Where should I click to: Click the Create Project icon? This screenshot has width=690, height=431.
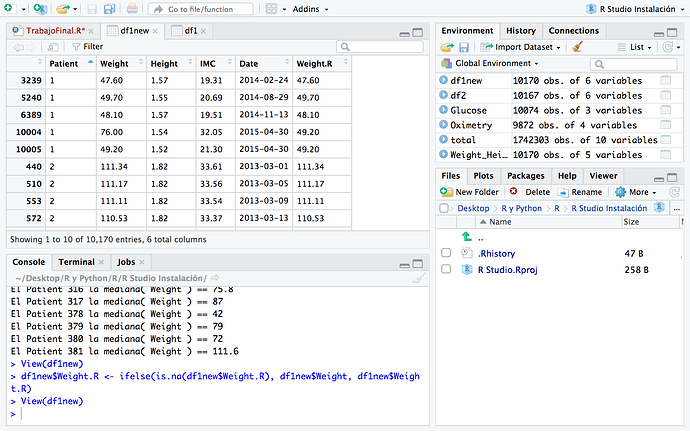(40, 9)
